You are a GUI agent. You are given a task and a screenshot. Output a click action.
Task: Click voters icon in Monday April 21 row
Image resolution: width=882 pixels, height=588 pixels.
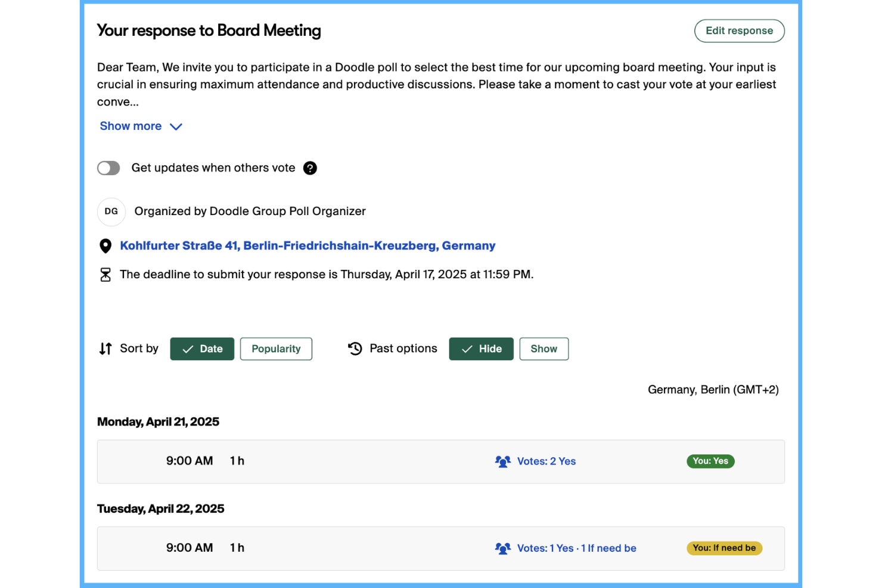point(503,462)
